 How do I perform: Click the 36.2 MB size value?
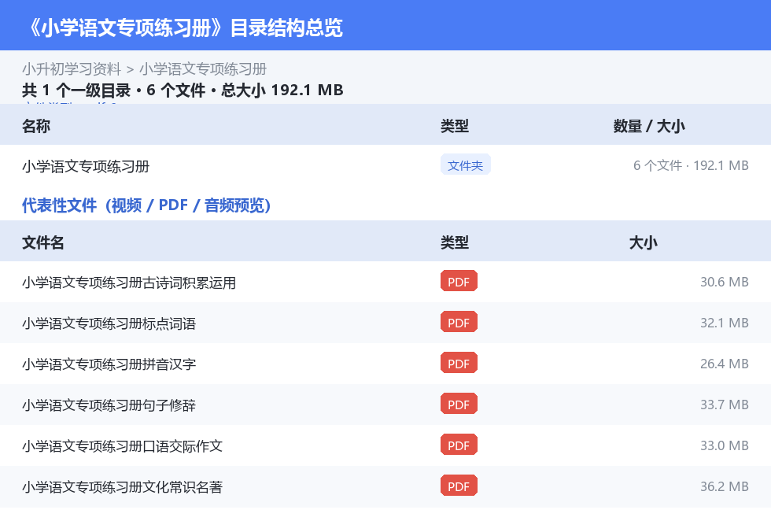[x=725, y=486]
